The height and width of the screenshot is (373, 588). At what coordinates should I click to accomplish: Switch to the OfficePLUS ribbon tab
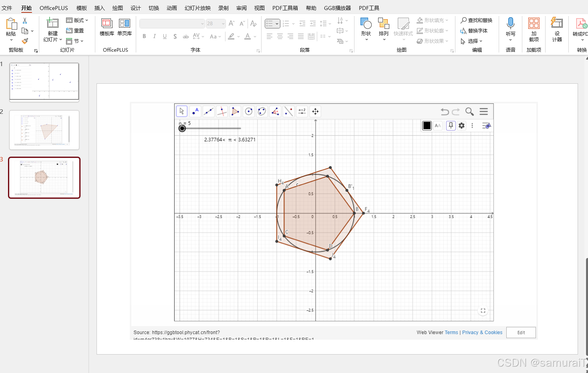[54, 8]
